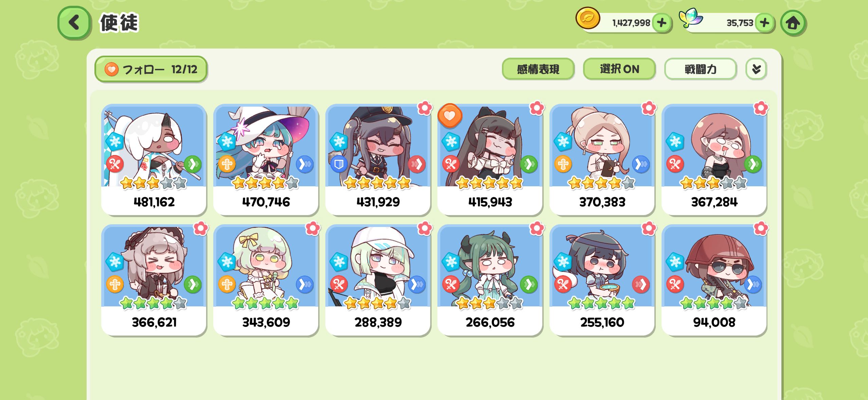Tap the orange heart follow badge on the 415,943 card
Screen dimensions: 868x400
pos(450,116)
